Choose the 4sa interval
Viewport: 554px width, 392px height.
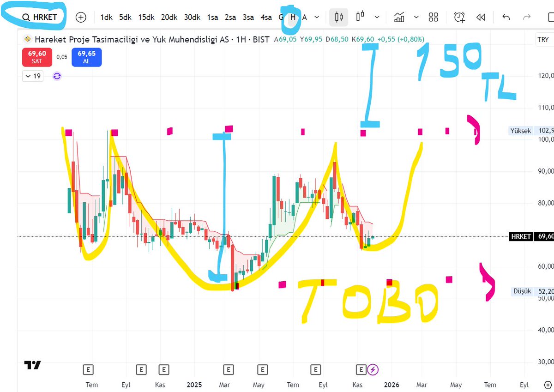pos(266,17)
